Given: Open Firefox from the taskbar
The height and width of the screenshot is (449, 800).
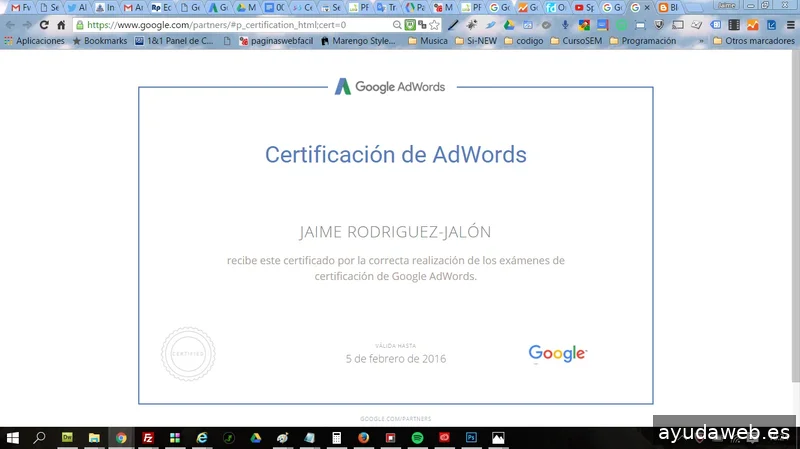Looking at the screenshot, I should coord(363,438).
